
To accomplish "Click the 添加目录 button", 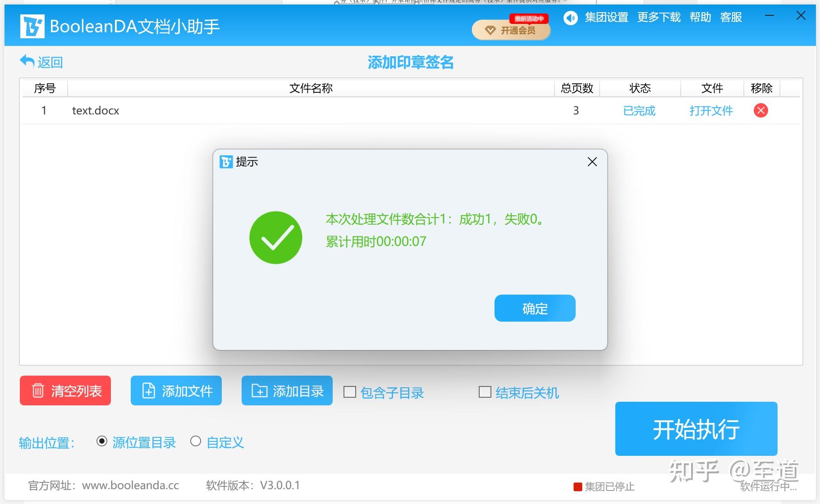I will (287, 390).
